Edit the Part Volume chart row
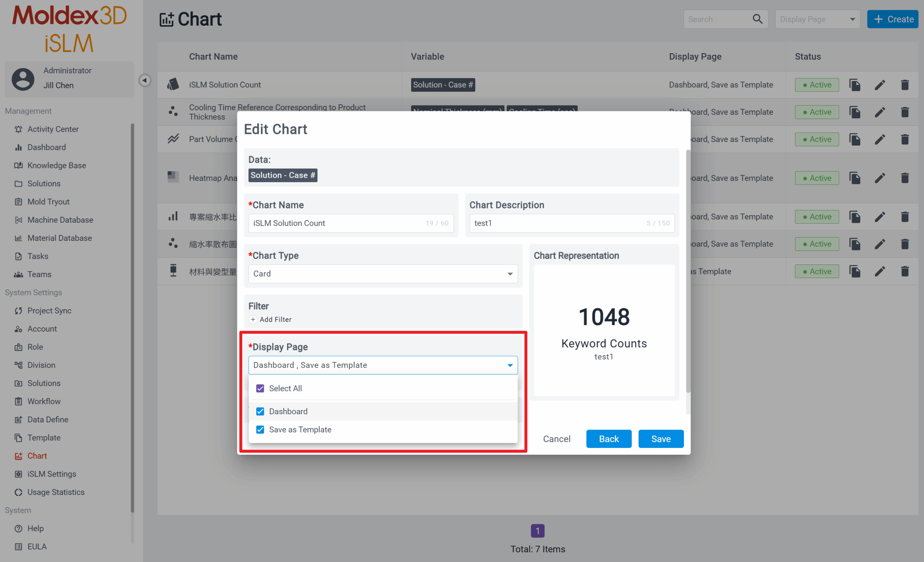Screen dimensions: 924x562 (x=880, y=139)
